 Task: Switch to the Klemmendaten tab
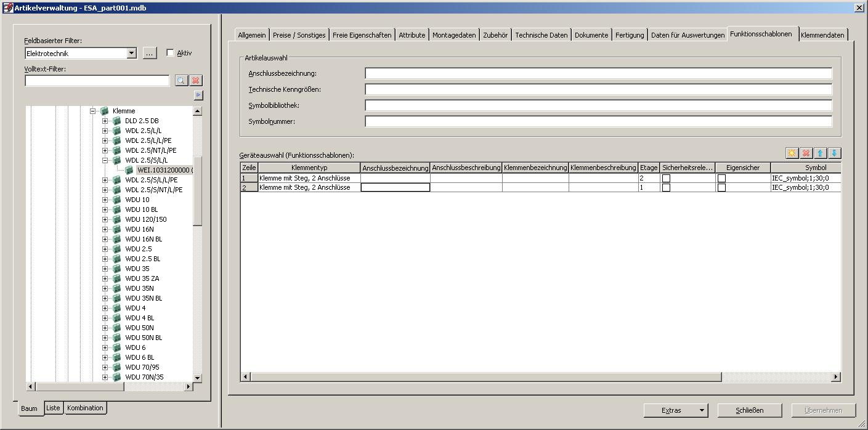822,35
